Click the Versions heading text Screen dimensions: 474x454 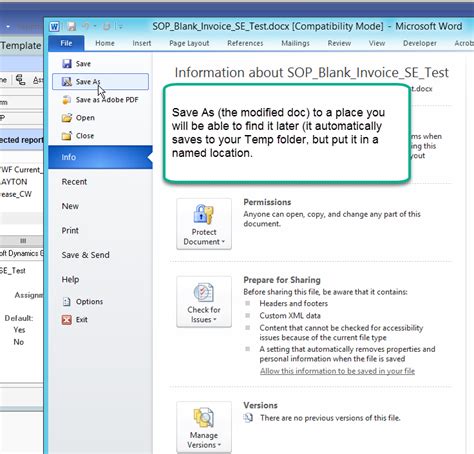260,405
